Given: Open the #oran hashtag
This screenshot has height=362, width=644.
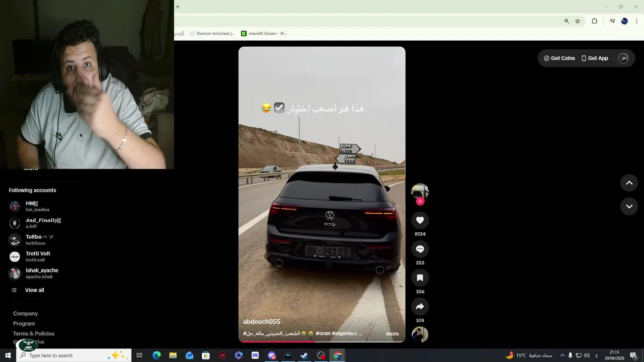Looking at the screenshot, I should 323,333.
